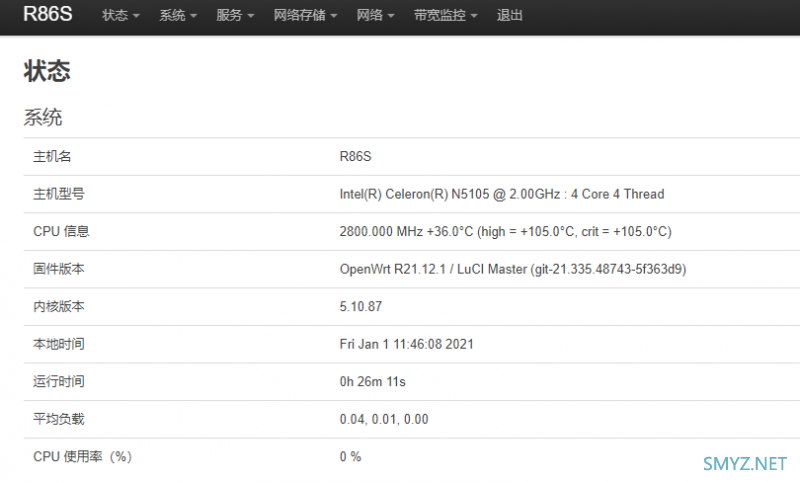Click the 系统 section heading
Viewport: 800px width, 483px height.
point(43,118)
